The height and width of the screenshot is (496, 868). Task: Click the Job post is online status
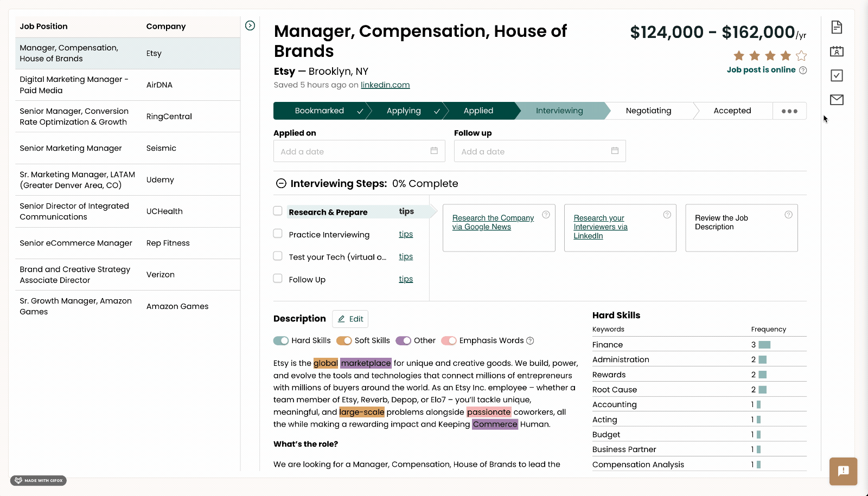pos(761,70)
